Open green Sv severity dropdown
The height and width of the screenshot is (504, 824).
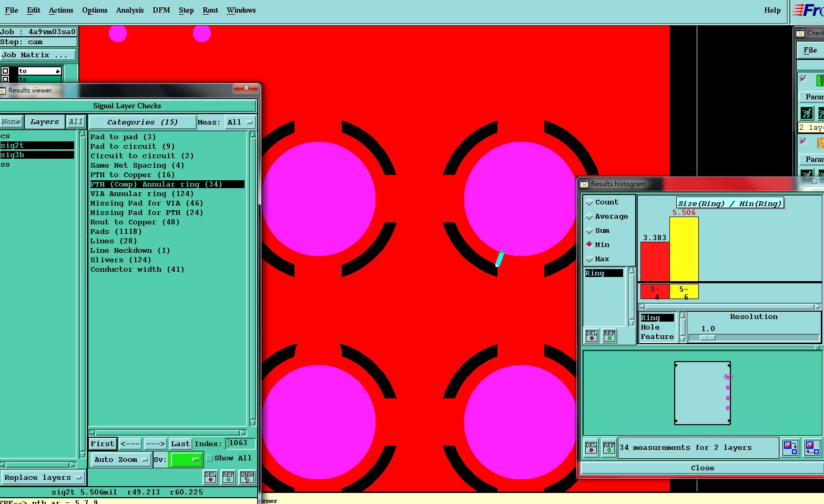pyautogui.click(x=186, y=459)
